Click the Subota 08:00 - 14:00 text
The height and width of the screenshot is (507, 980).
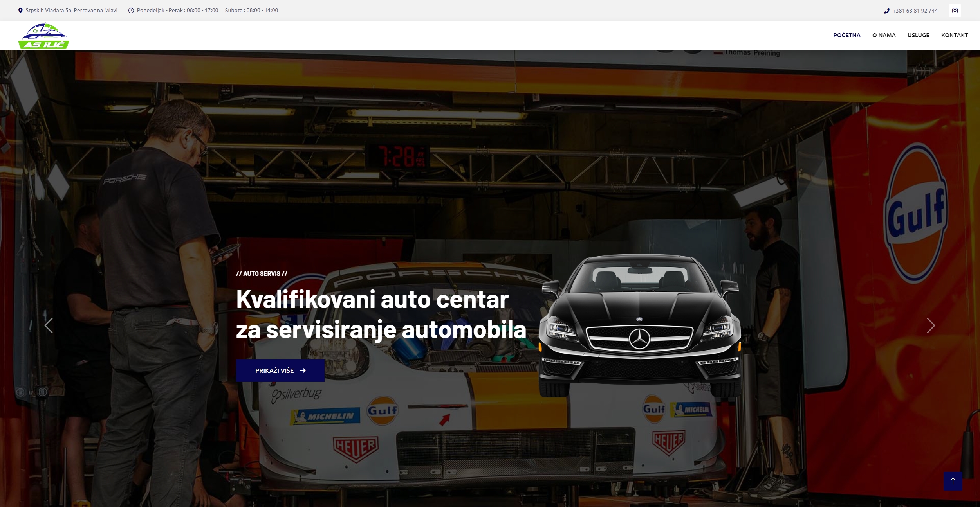point(251,10)
